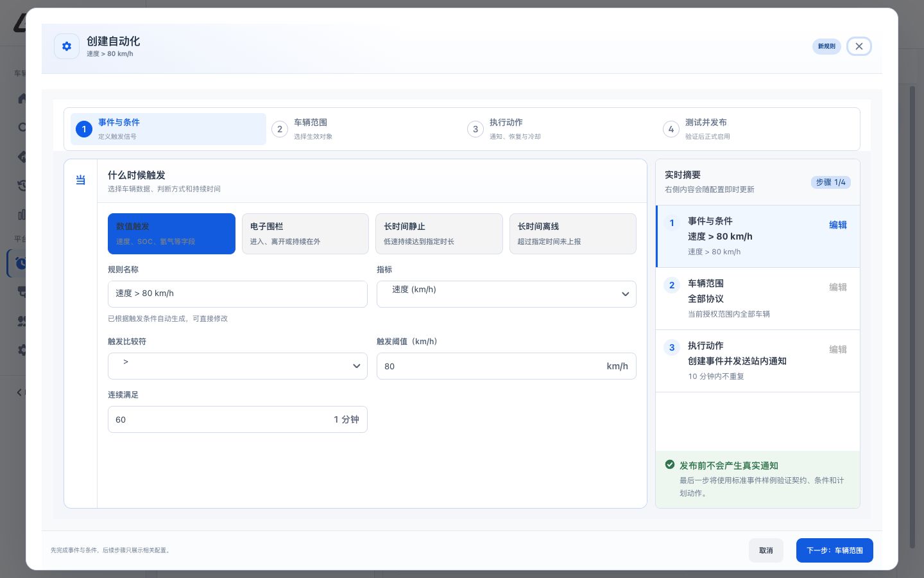
Task: Click the 步骤 1/4 badge
Action: 831,182
